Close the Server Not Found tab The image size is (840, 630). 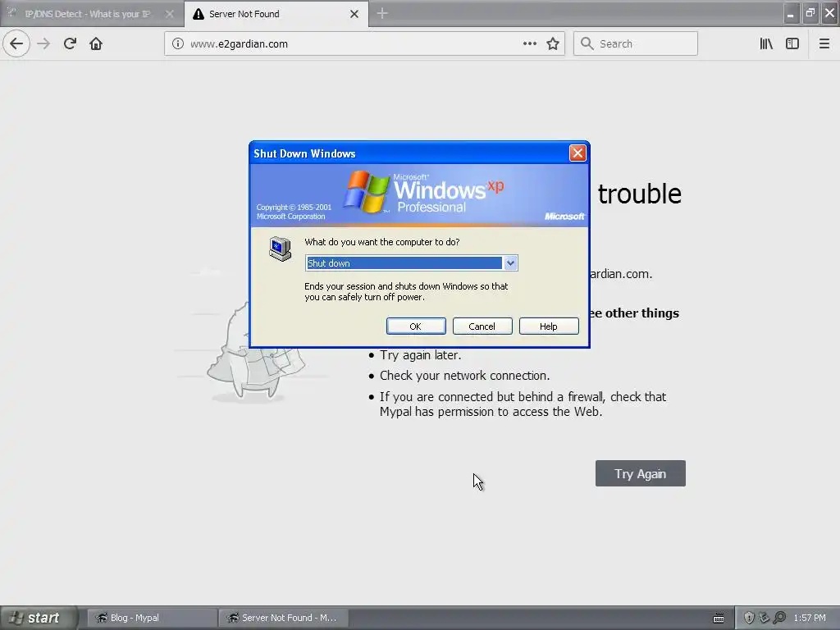[x=354, y=14]
